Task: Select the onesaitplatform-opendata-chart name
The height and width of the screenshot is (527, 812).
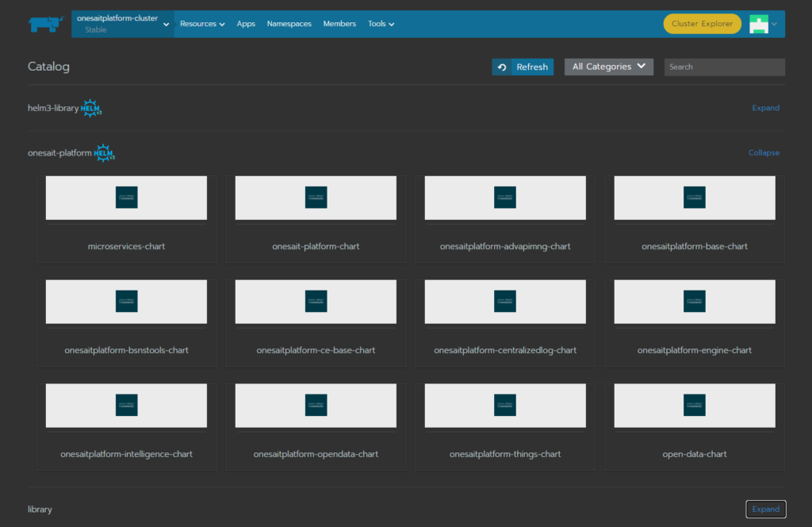Action: tap(316, 455)
